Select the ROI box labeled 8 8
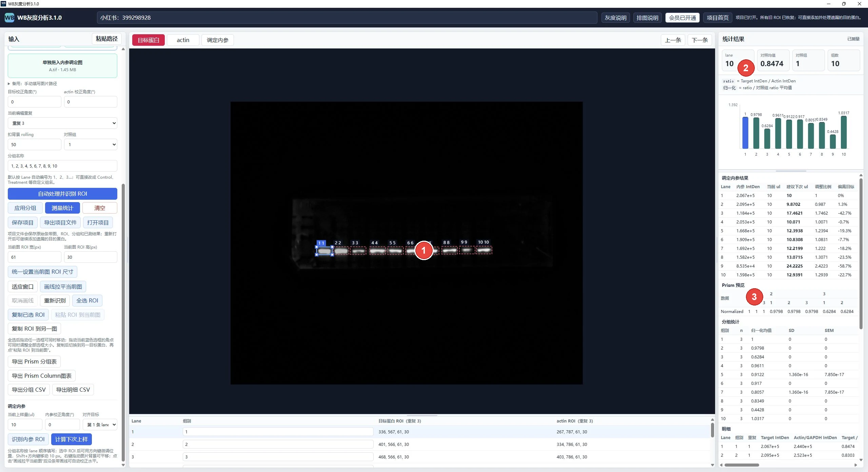This screenshot has height=472, width=868. click(x=449, y=251)
